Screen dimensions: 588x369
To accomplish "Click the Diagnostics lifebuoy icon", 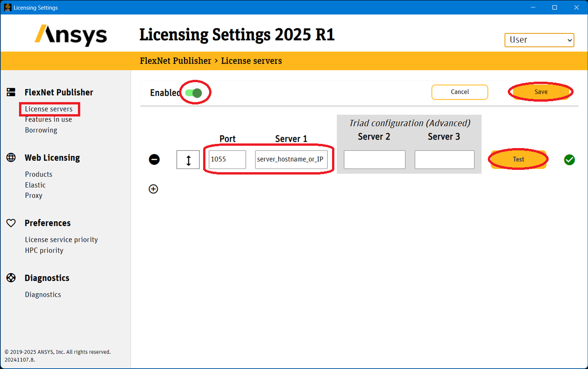I will click(x=11, y=278).
